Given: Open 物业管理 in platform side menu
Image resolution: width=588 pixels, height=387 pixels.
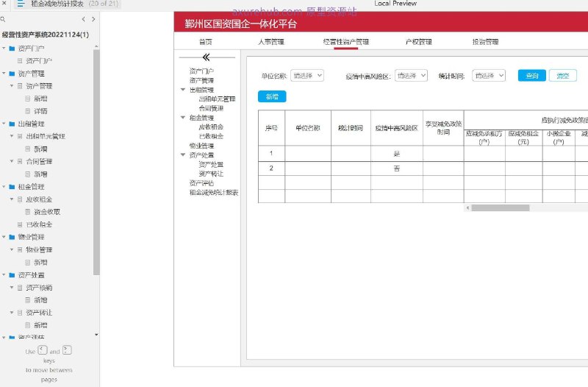Looking at the screenshot, I should [201, 146].
